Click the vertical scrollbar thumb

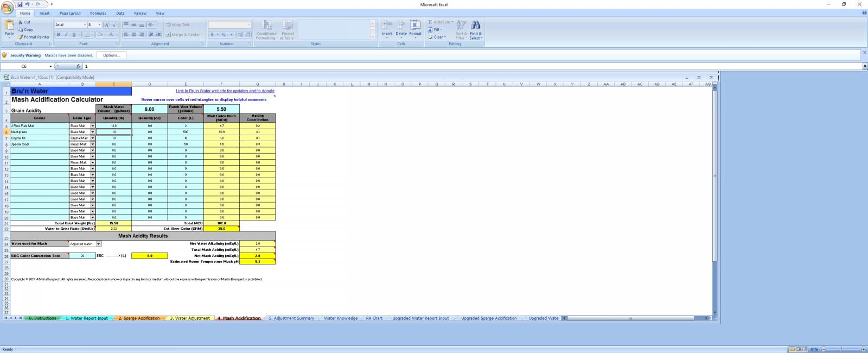click(714, 175)
